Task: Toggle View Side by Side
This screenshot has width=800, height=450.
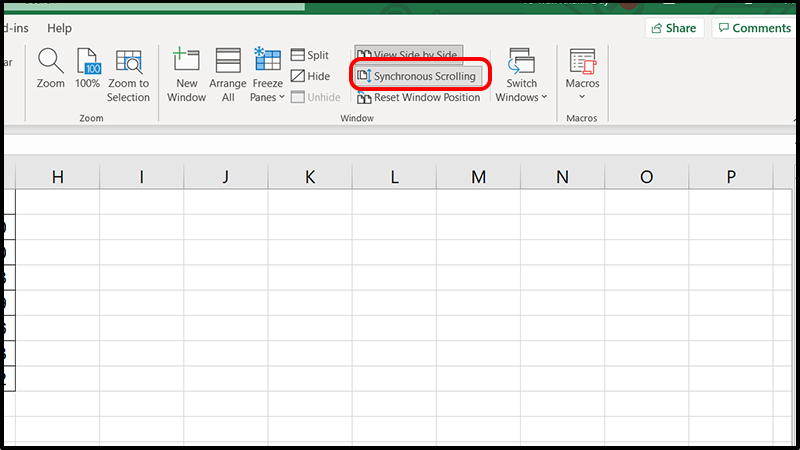Action: point(409,54)
